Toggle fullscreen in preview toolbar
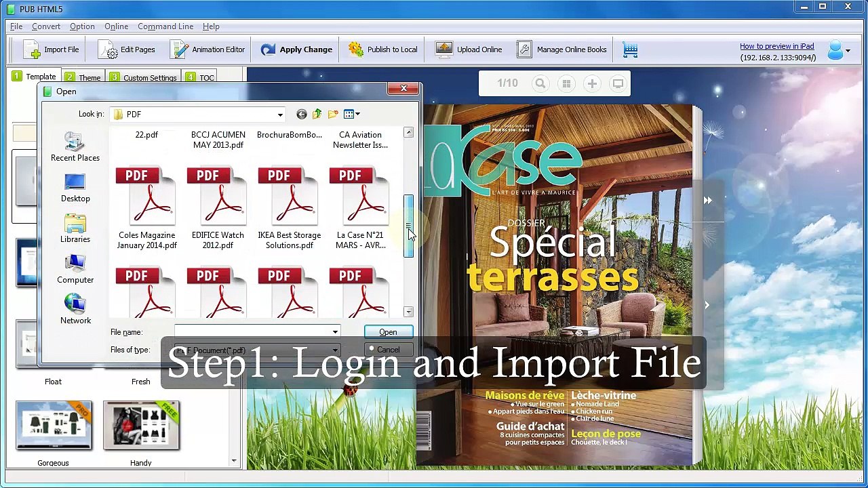The image size is (868, 488). (x=618, y=83)
